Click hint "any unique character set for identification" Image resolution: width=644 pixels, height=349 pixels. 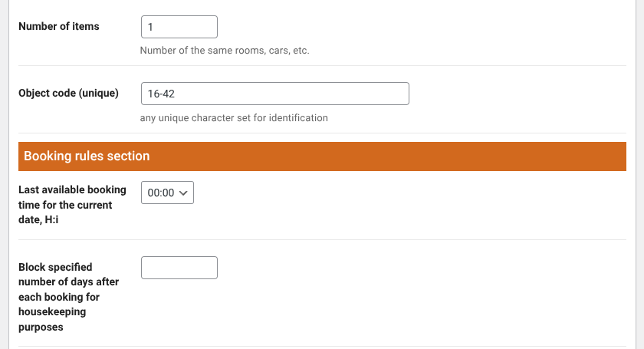(234, 118)
